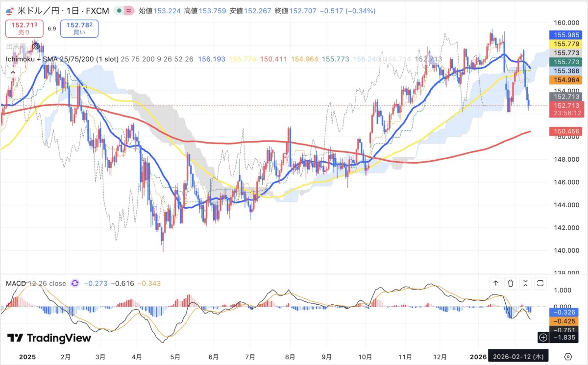588x365 pixels.
Task: Open chart settings via the hexagon gear icon
Action: pos(568,356)
